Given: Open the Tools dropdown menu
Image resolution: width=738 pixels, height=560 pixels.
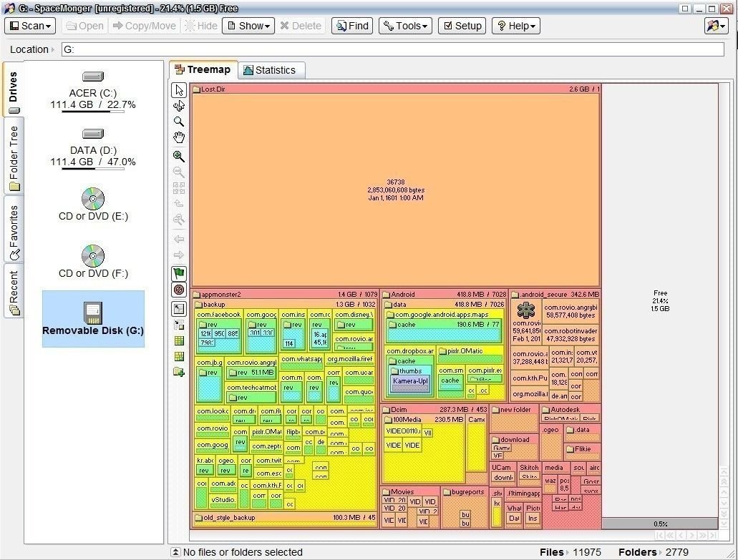Looking at the screenshot, I should pyautogui.click(x=405, y=26).
